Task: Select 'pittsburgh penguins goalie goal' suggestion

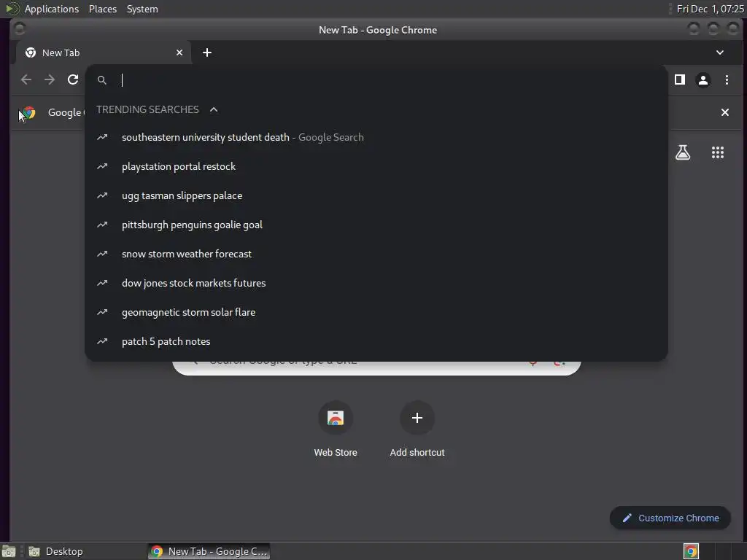Action: [x=376, y=225]
